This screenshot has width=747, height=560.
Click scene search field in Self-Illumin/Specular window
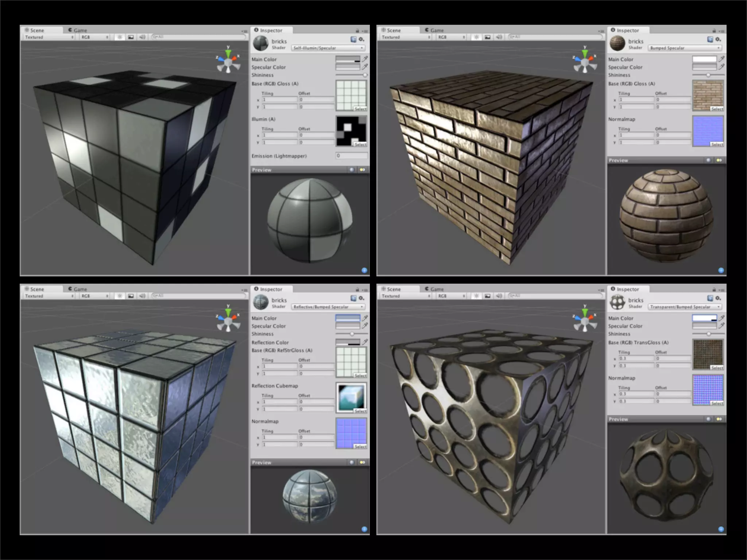199,37
